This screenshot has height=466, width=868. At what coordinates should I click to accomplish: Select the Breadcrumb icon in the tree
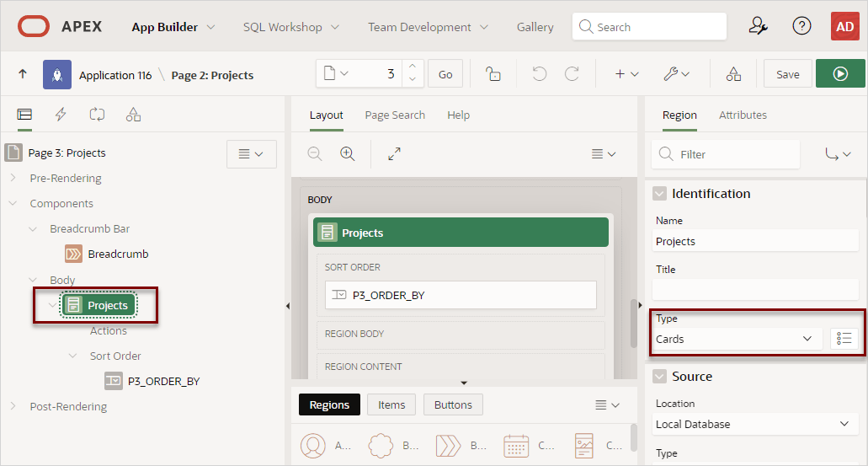click(x=73, y=254)
